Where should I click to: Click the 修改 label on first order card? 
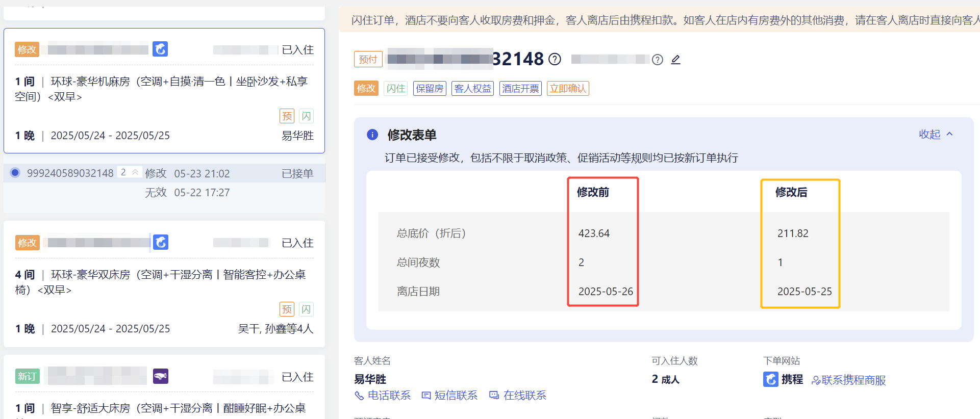[x=27, y=49]
